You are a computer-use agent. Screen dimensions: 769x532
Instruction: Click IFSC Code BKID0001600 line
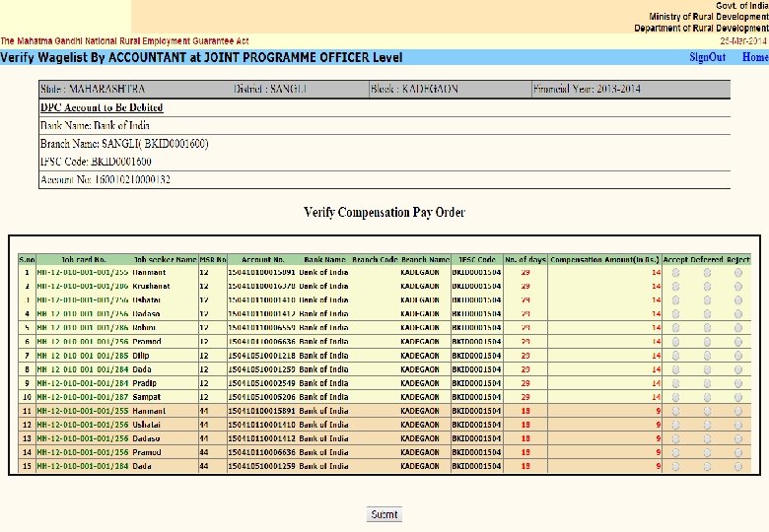tap(96, 162)
